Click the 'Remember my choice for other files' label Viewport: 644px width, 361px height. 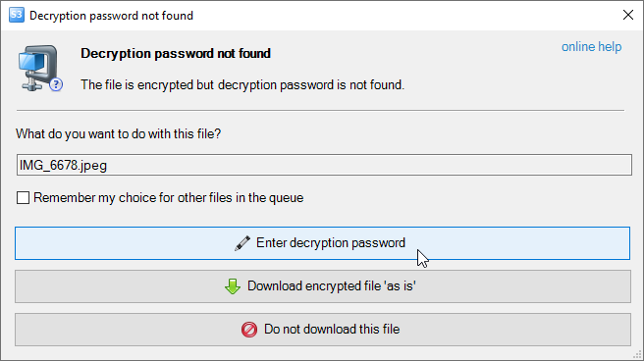pos(169,198)
